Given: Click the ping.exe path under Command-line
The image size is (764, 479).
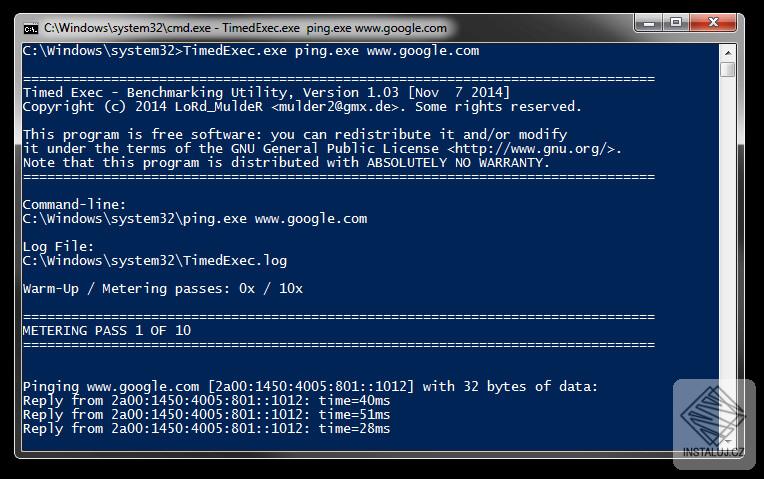Looking at the screenshot, I should click(x=194, y=218).
